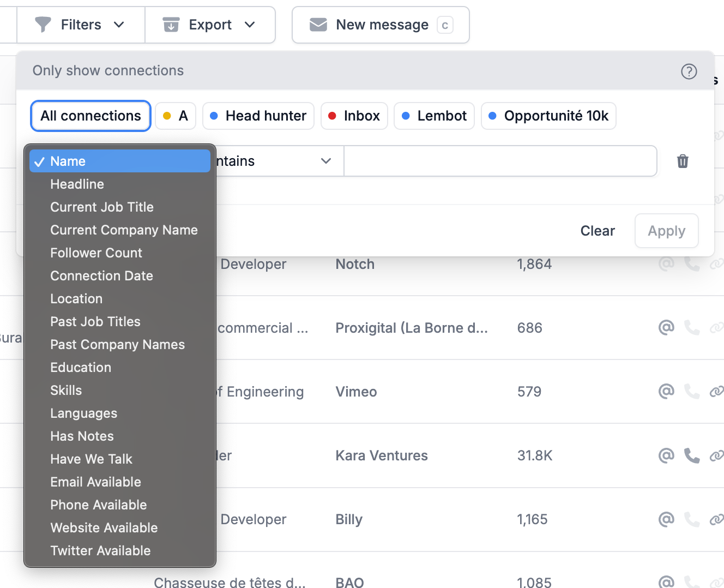Click the link icon in Kara Ventures row
Viewport: 724px width, 588px height.
click(716, 455)
